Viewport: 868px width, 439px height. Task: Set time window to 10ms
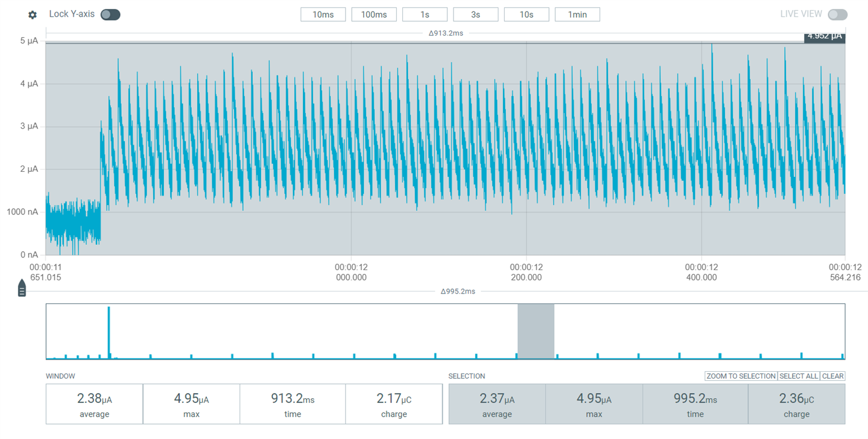pos(323,14)
